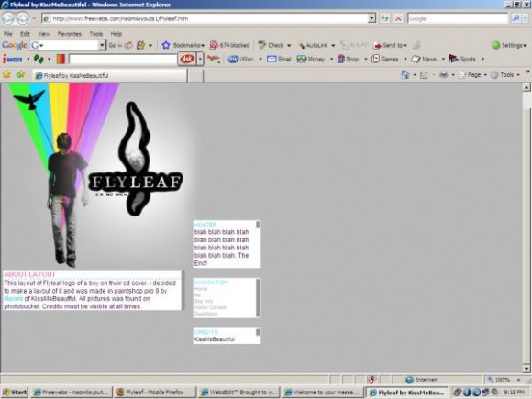Click the browser Back arrow button

click(x=8, y=18)
